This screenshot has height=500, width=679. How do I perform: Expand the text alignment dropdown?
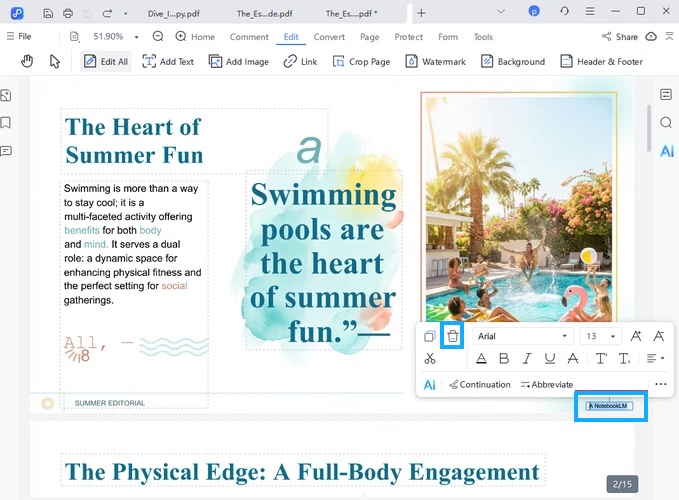655,359
